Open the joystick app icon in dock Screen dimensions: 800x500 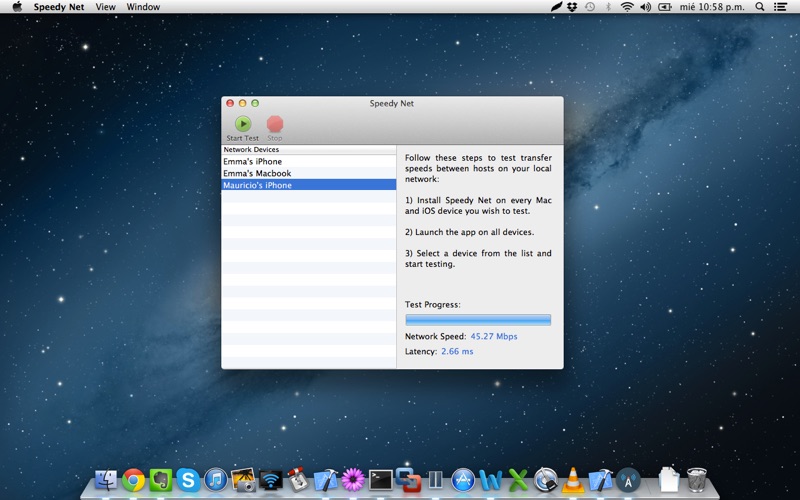(x=298, y=480)
